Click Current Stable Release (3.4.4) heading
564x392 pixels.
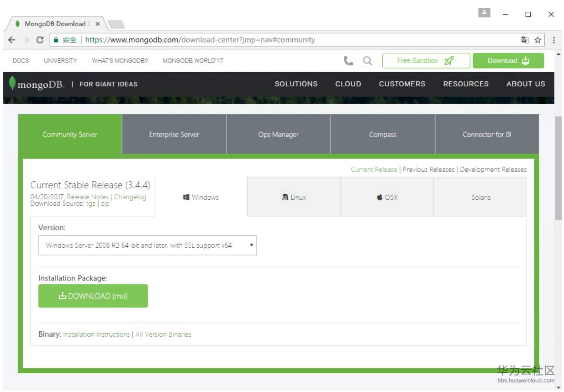(x=90, y=185)
